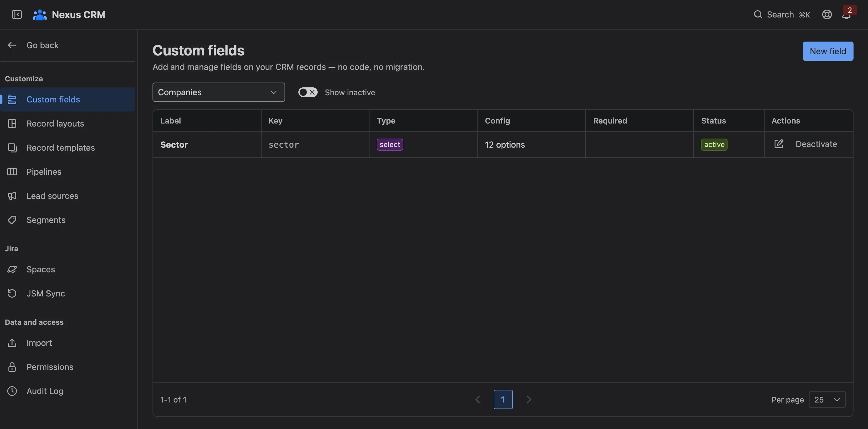This screenshot has width=868, height=429.
Task: Click the Search ⌘K field
Action: coord(782,14)
